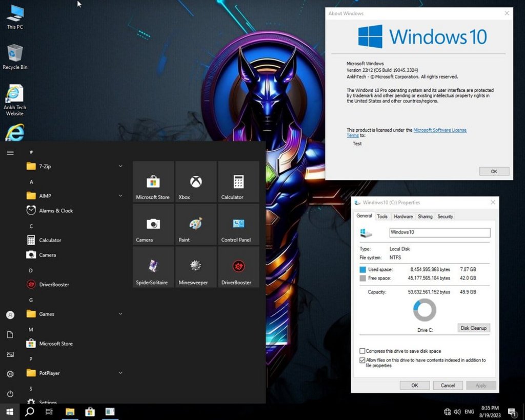This screenshot has height=420, width=525.
Task: Open Microsoft Software License Terms link
Action: click(439, 130)
